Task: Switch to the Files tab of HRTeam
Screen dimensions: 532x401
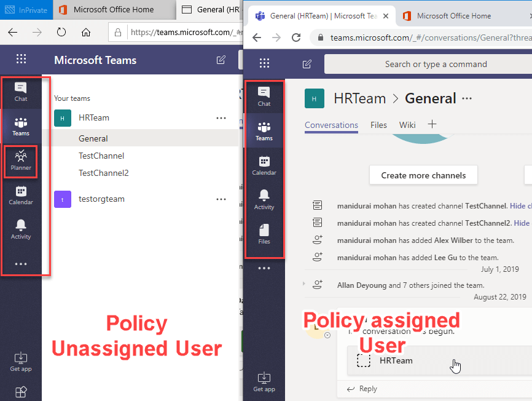Action: tap(378, 125)
